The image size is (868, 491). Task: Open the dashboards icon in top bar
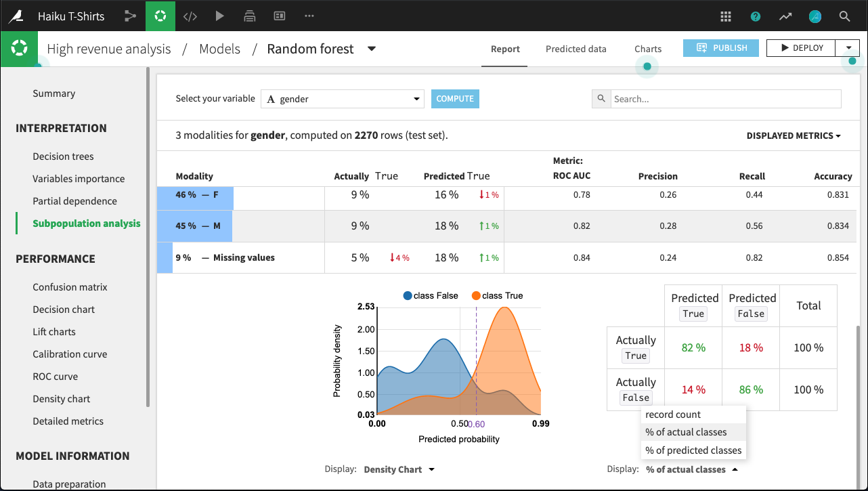coord(279,16)
